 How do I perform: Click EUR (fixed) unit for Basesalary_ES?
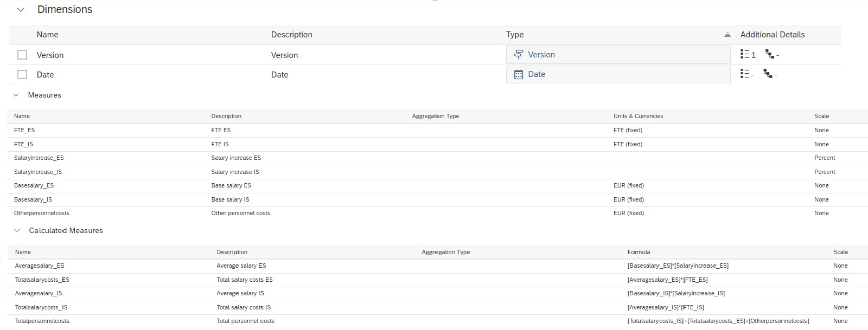click(628, 185)
